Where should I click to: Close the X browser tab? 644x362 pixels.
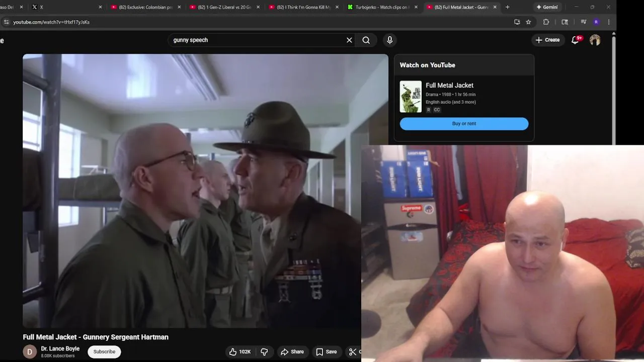pos(100,7)
